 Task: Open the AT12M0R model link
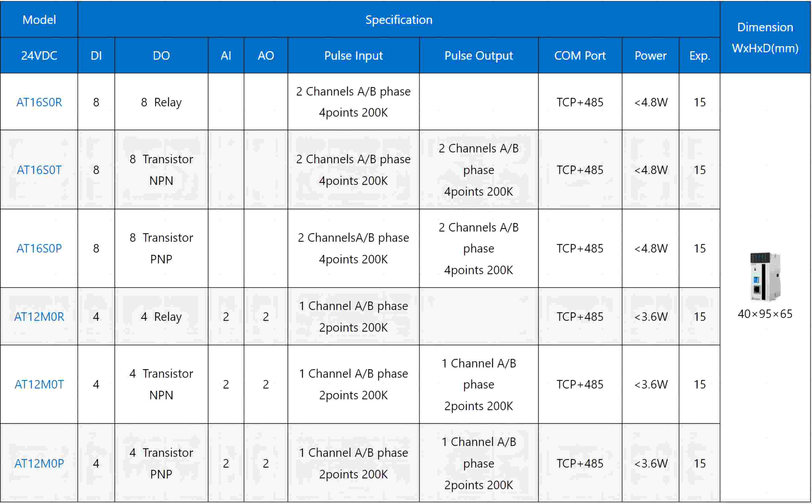click(39, 316)
